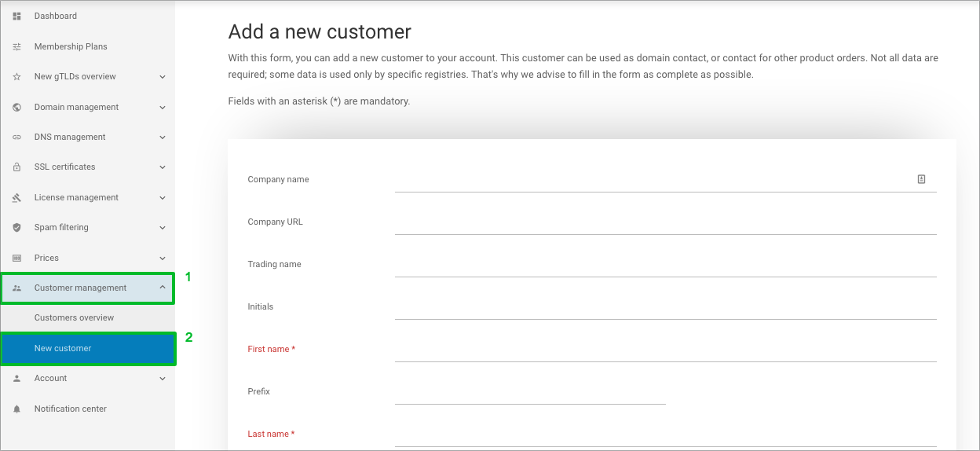Screen dimensions: 980x451
Task: Select the New customer submenu item
Action: (87, 348)
